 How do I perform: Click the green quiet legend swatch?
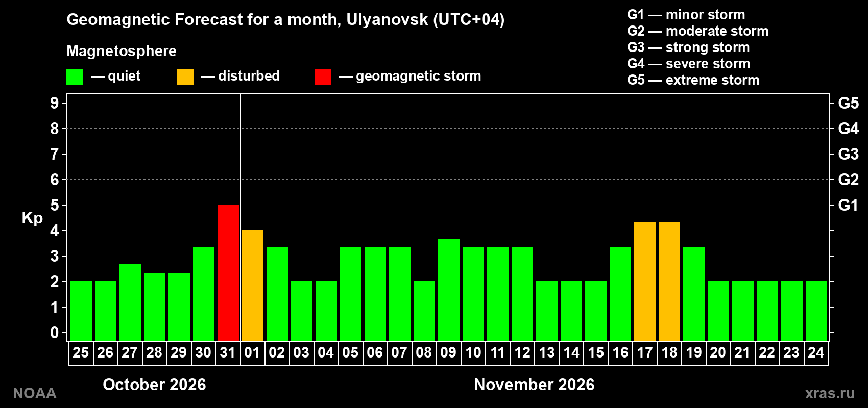[75, 77]
